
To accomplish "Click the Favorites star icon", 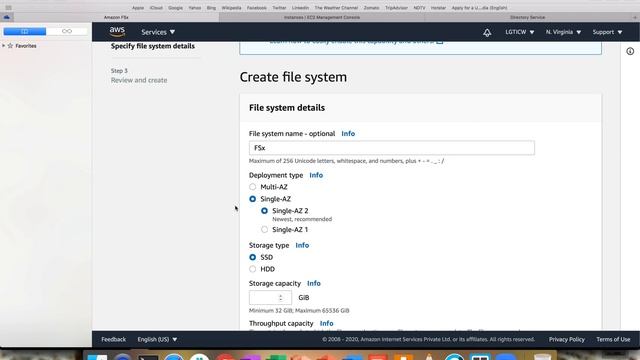I will [10, 46].
